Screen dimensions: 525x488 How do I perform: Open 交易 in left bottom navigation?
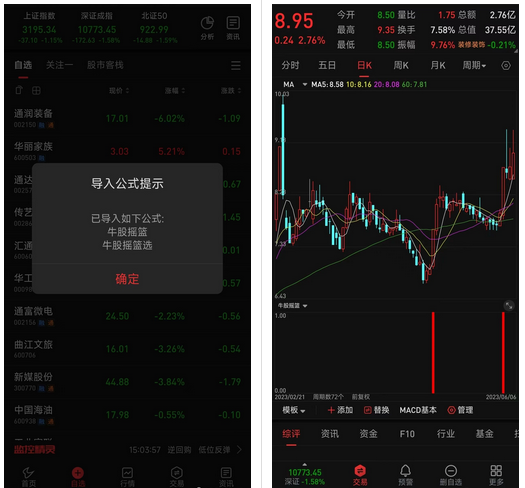point(177,477)
